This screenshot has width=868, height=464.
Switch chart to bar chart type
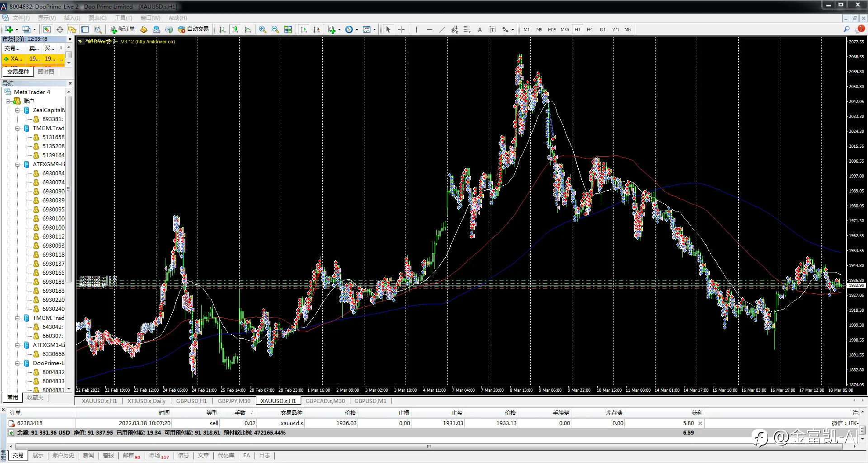click(222, 29)
